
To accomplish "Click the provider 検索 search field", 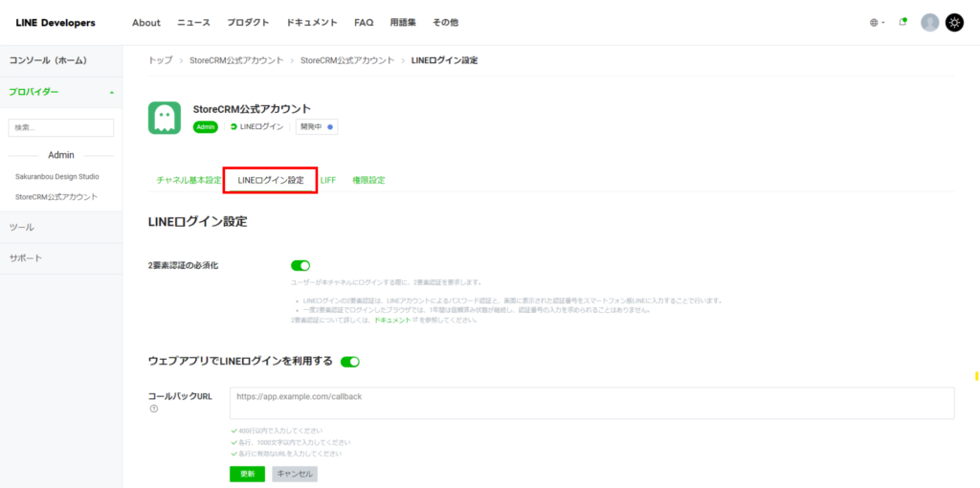I will [x=61, y=127].
